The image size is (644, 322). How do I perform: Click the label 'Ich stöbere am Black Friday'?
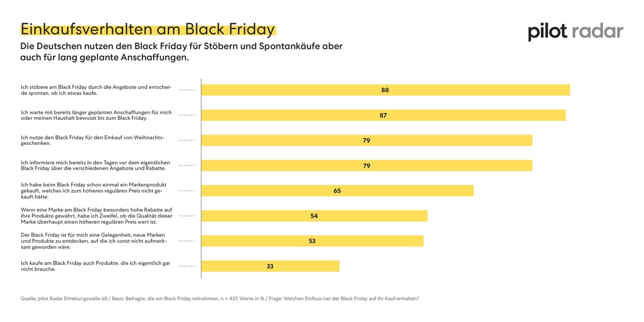tap(96, 90)
